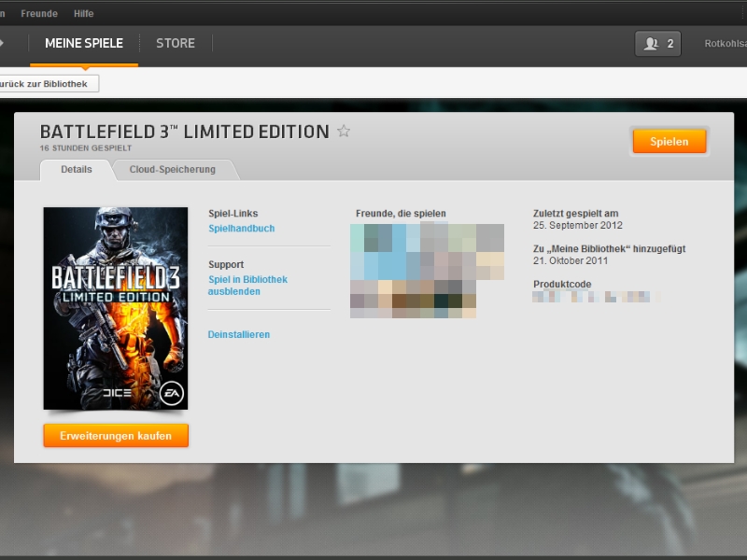Click the Spielen button
747x560 pixels.
[x=669, y=142]
